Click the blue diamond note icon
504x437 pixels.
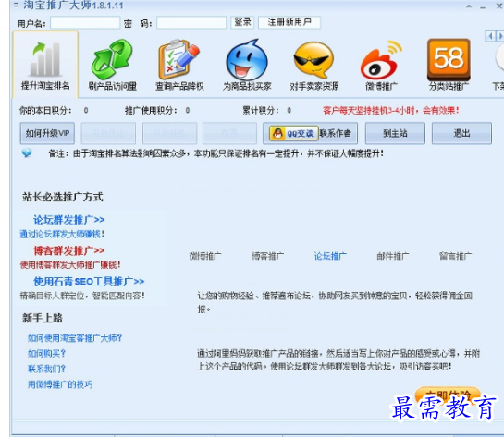(x=27, y=153)
